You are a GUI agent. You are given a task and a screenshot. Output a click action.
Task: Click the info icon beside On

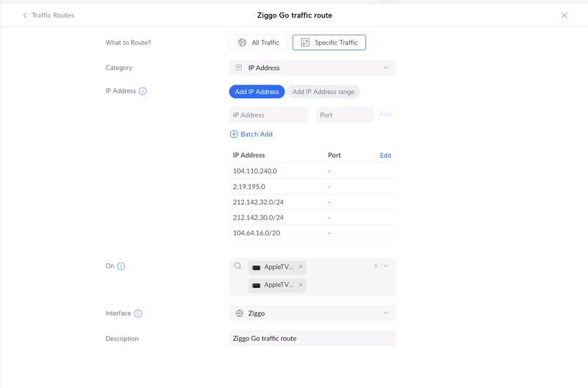(121, 266)
